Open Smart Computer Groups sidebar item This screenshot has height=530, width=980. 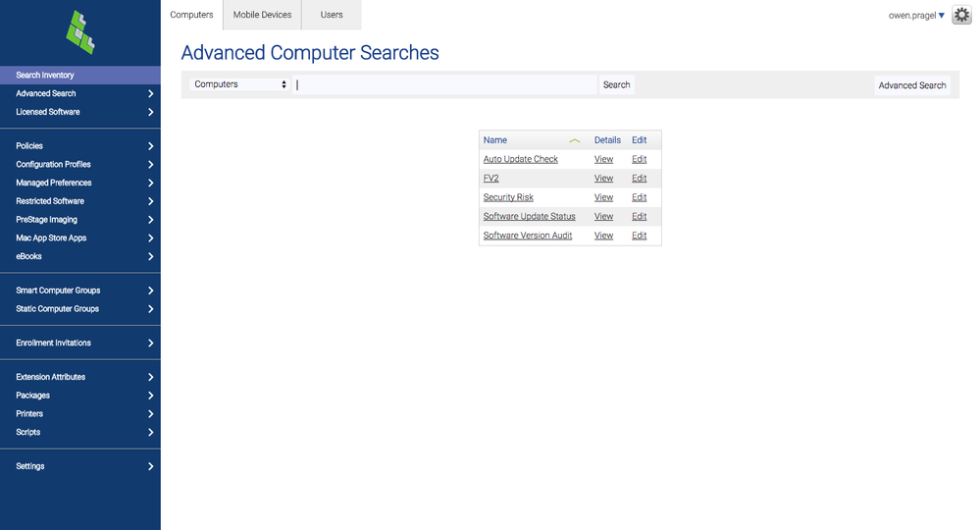[80, 290]
